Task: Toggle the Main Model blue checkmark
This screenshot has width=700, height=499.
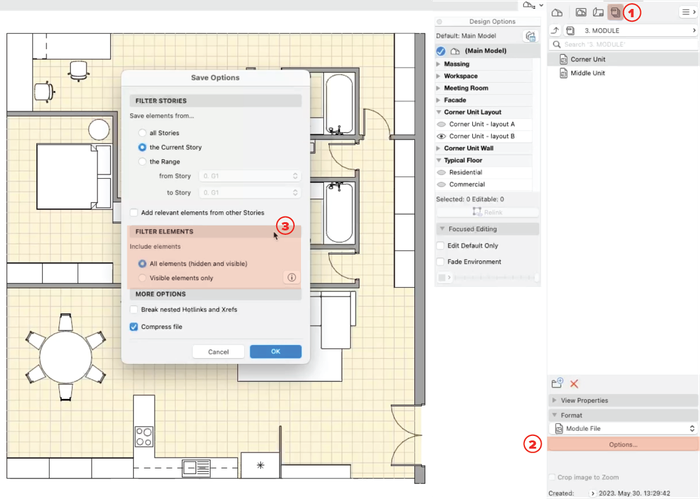Action: (441, 51)
